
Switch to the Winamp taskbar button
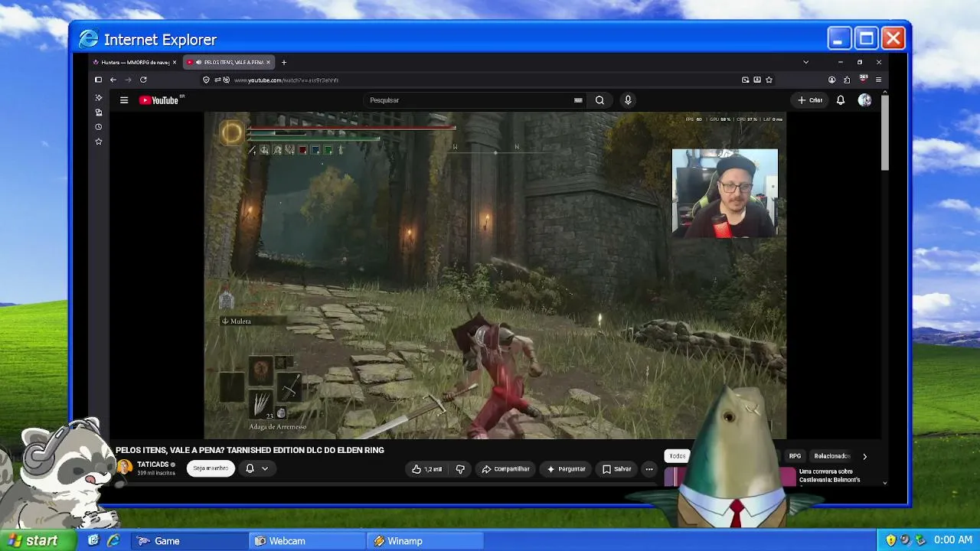click(426, 541)
